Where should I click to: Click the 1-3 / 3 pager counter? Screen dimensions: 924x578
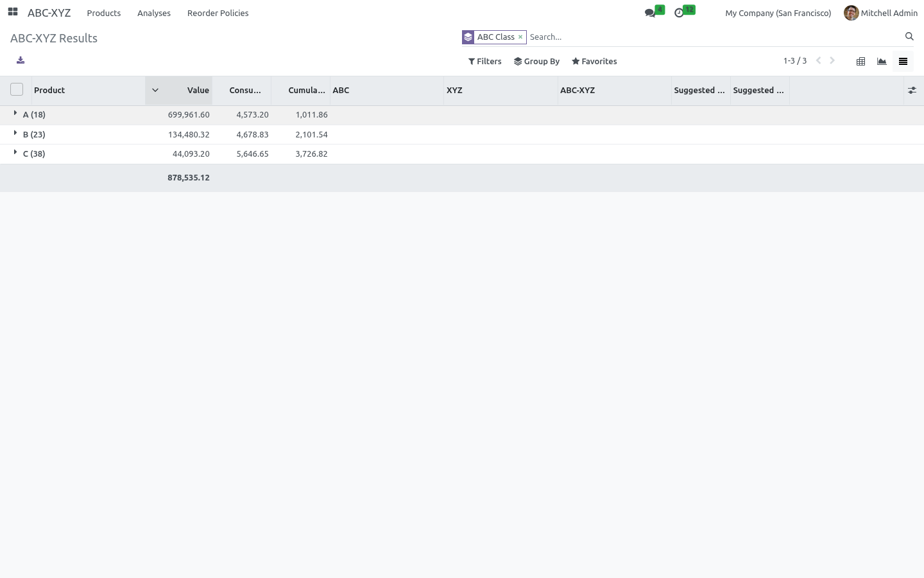[795, 61]
